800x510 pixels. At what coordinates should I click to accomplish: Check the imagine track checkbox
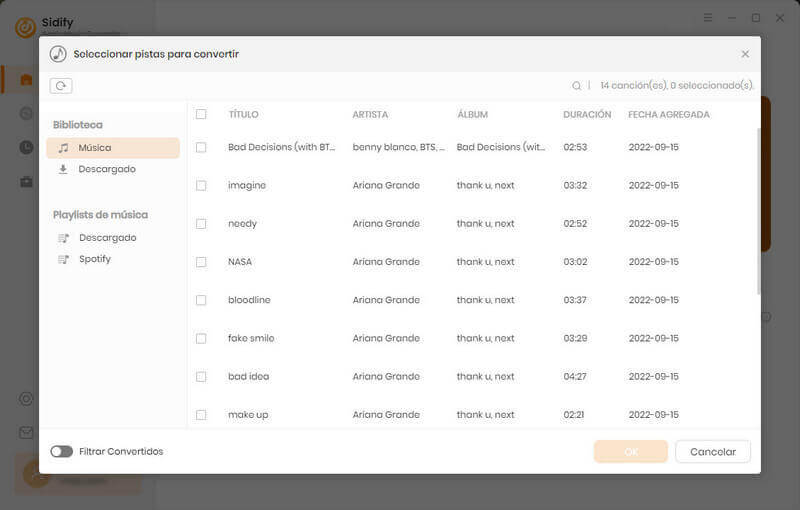[x=201, y=186]
